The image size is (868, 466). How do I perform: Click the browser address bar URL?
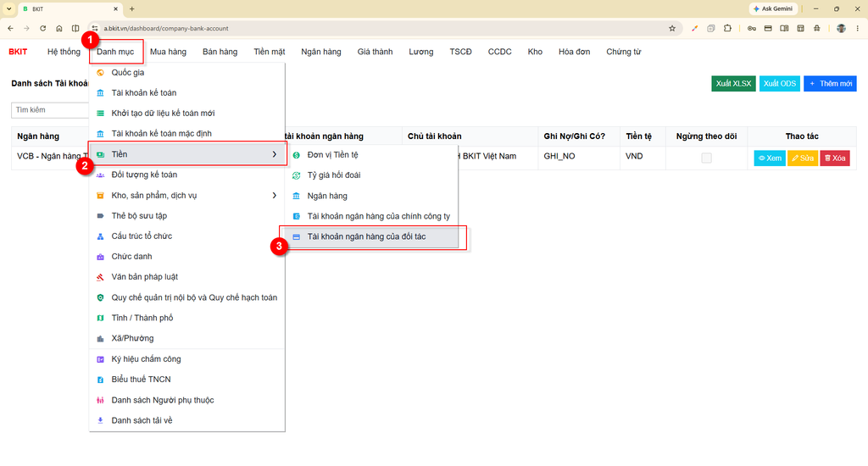[166, 28]
